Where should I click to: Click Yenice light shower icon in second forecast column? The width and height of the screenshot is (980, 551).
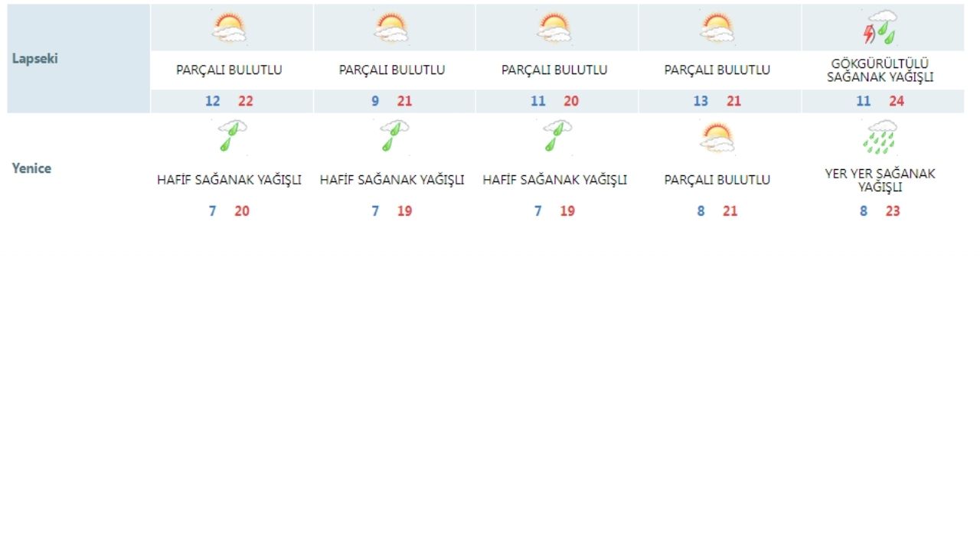click(394, 135)
